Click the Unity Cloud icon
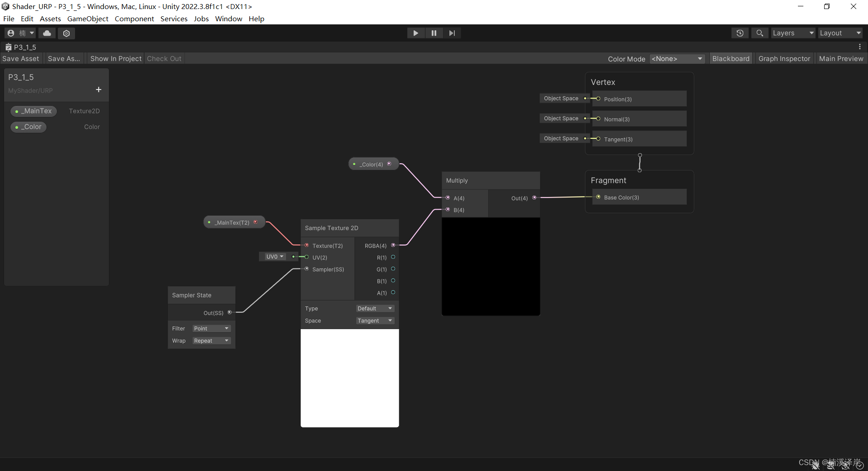 47,33
